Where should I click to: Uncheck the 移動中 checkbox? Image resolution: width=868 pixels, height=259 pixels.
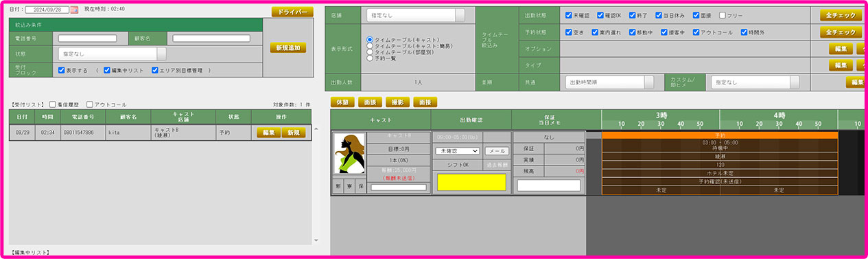(632, 32)
